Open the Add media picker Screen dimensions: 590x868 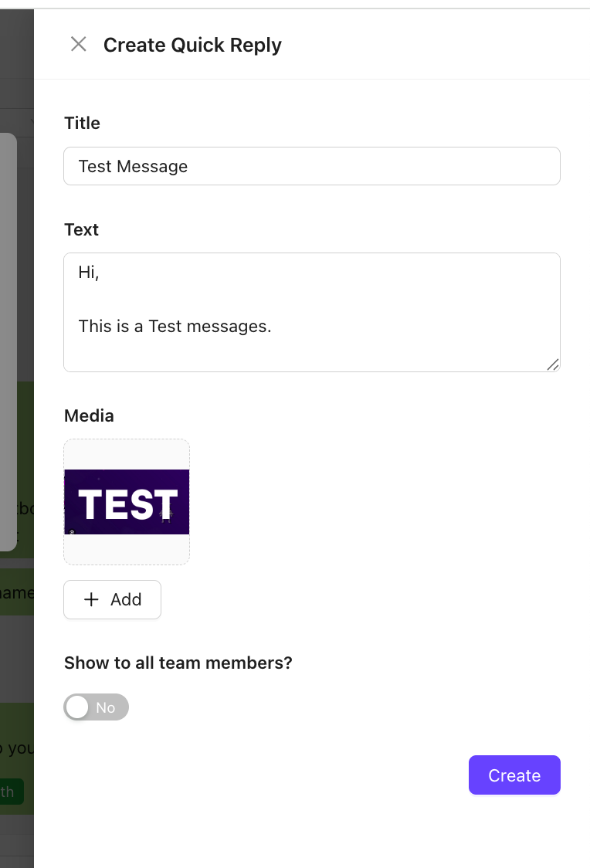(x=112, y=599)
